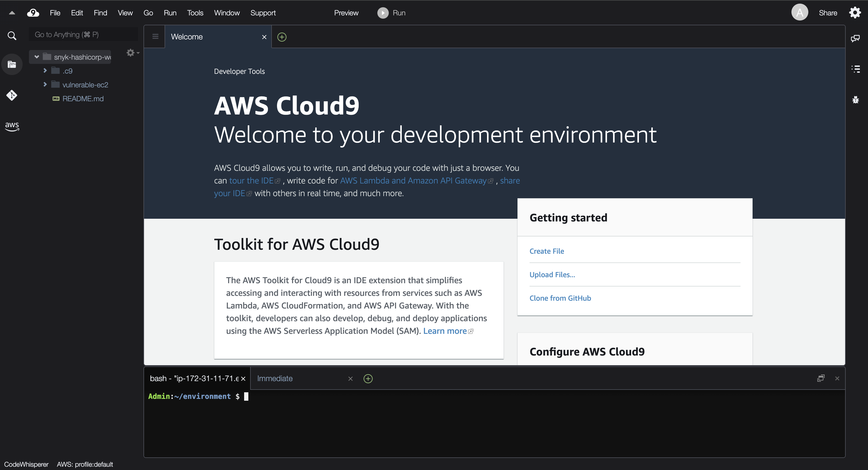Open the Support menu
Screen dimensions: 868x470
263,13
